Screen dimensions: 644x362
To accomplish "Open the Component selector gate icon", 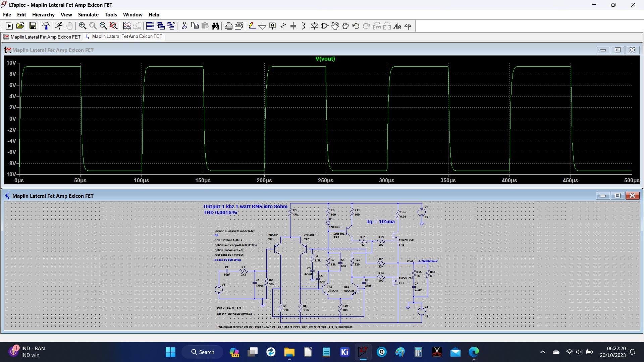I will pos(324,26).
